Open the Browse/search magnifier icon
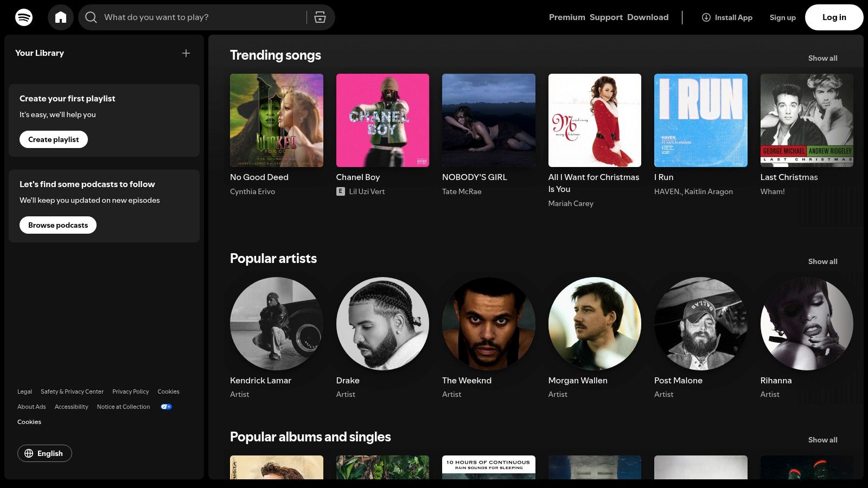The image size is (868, 488). pos(91,17)
